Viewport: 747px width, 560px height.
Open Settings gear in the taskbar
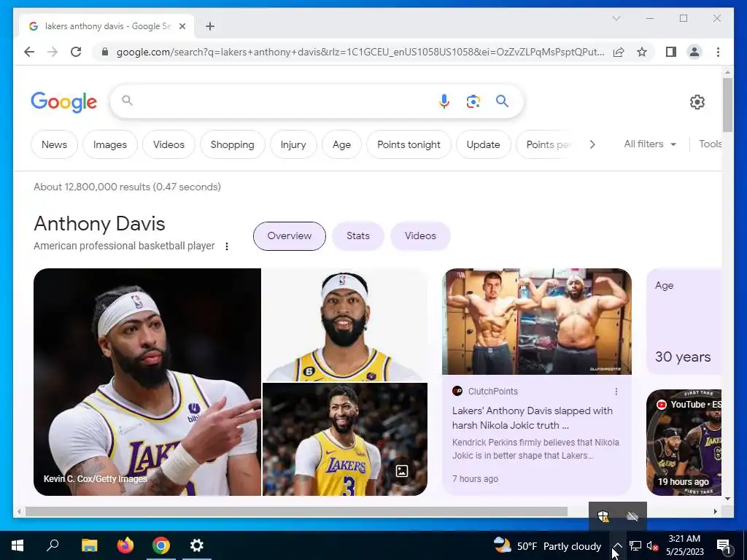197,545
